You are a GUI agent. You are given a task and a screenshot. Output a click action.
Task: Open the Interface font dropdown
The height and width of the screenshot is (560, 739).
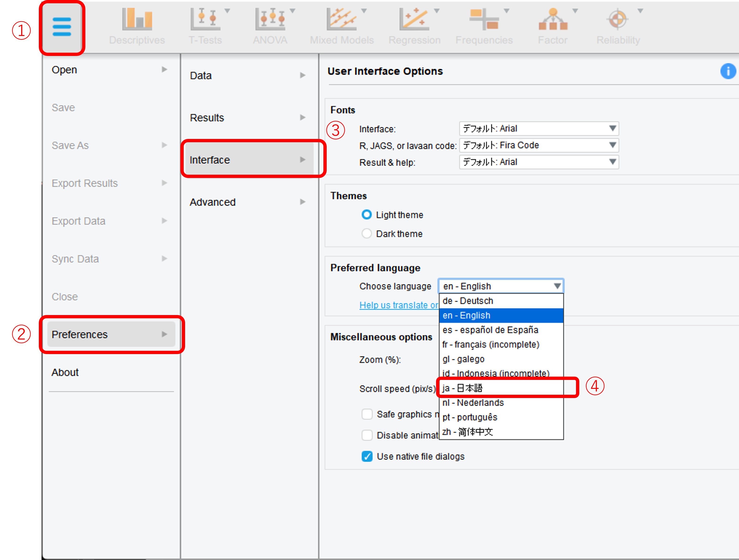539,129
